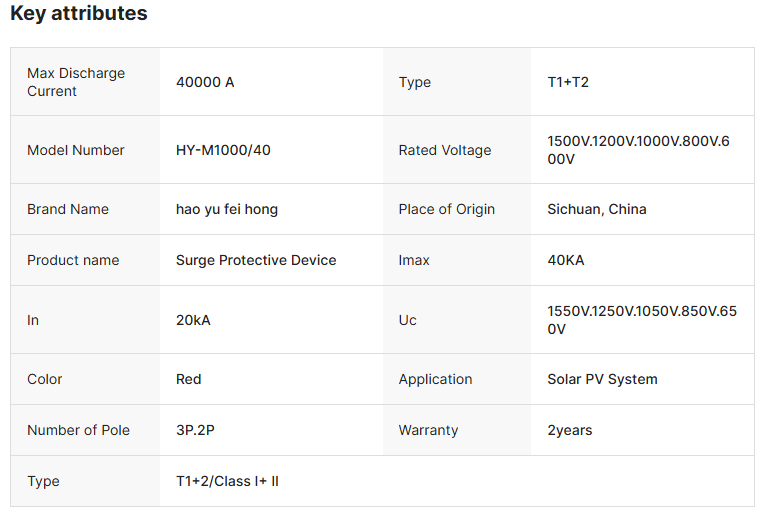
Task: Select the Solar PV System application value
Action: 602,379
